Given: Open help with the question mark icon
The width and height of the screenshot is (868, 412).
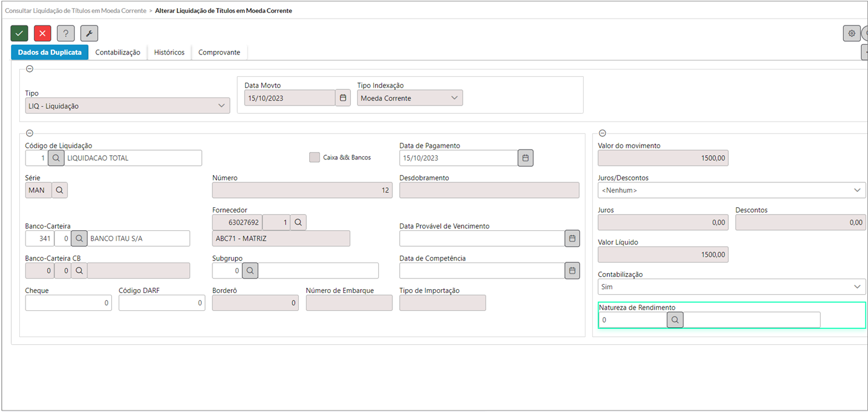Looking at the screenshot, I should [x=66, y=34].
